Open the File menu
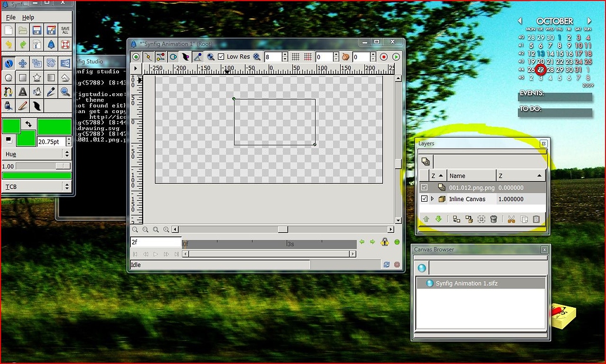606x364 pixels. [11, 18]
